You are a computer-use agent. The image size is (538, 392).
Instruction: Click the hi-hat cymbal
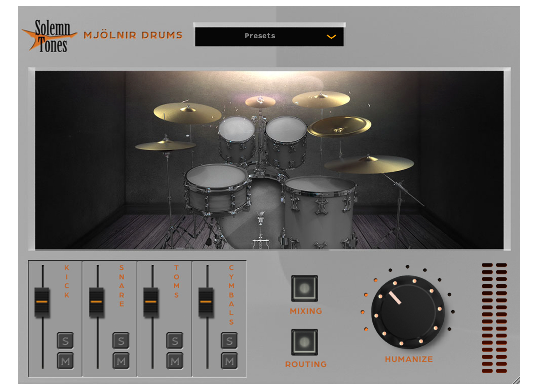coord(165,146)
